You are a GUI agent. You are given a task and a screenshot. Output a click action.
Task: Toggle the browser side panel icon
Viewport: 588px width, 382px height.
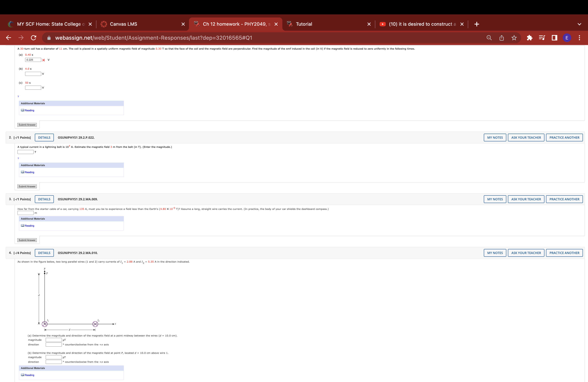pyautogui.click(x=554, y=38)
